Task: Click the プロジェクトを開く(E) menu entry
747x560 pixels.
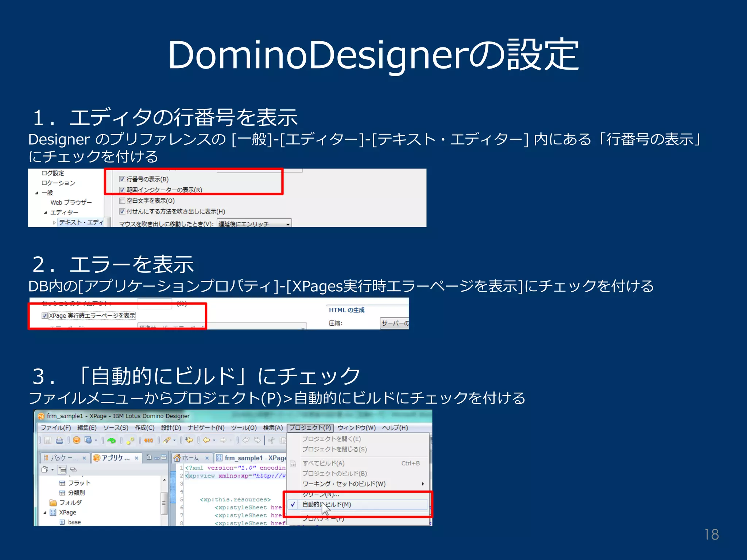Action: [x=357, y=439]
